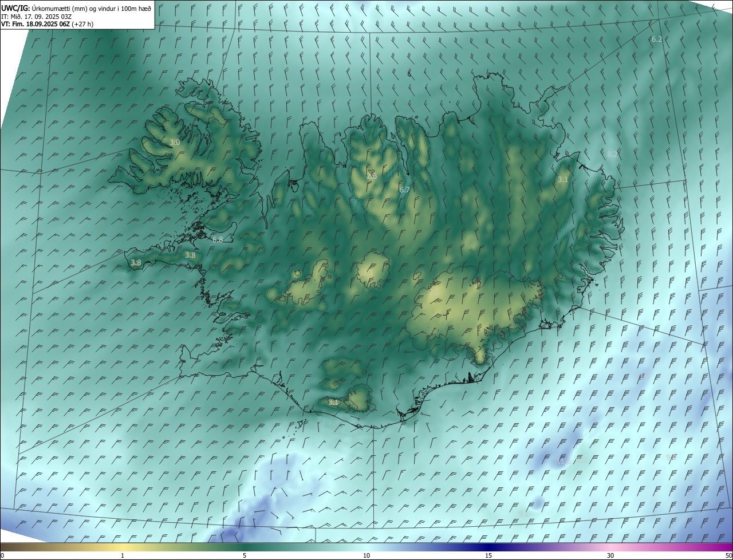Click the 30 tick on the color scale

610,555
